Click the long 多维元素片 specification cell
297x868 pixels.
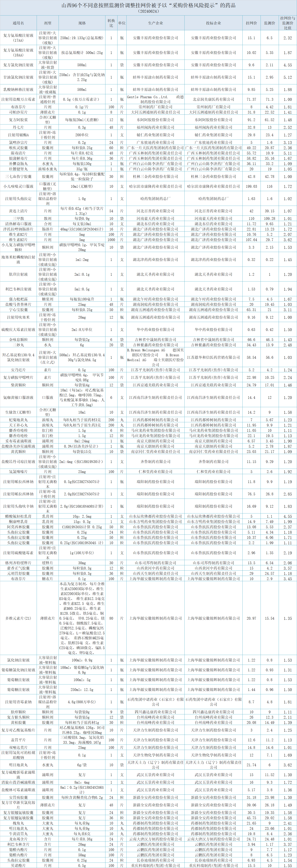82,618
